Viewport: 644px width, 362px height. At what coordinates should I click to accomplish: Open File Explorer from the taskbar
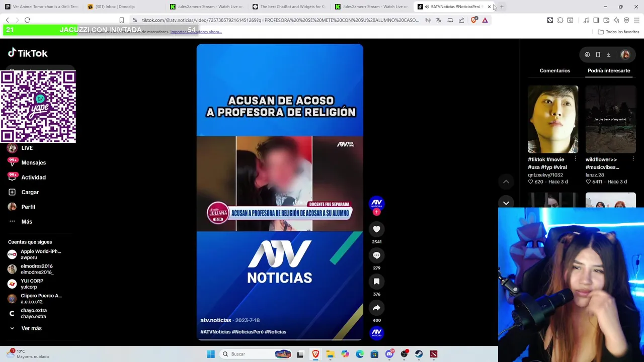[330, 354]
